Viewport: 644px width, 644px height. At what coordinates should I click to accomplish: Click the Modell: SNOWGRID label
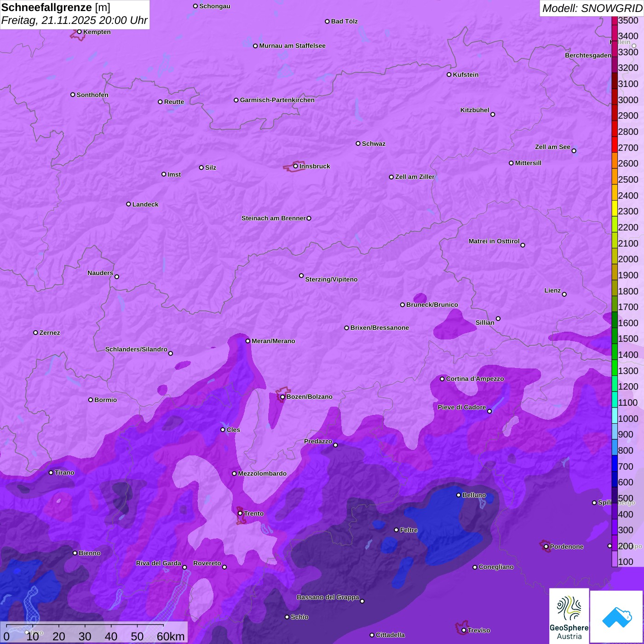592,8
